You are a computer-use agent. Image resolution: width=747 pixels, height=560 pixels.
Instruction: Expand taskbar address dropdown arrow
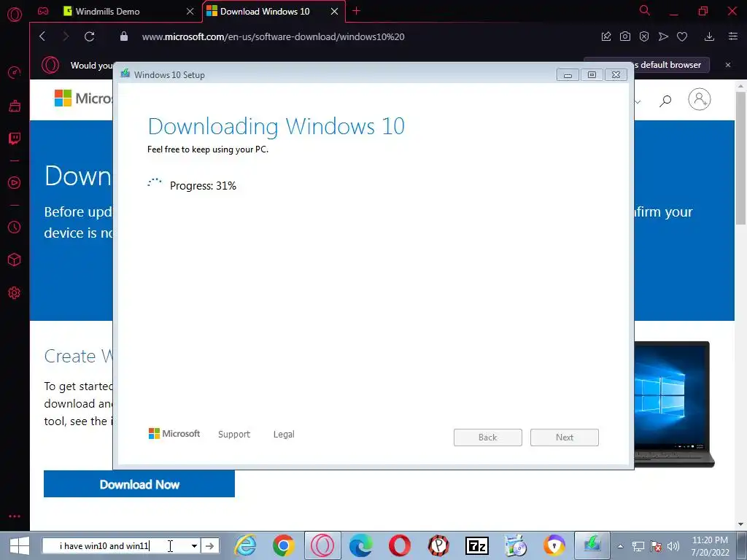click(x=194, y=545)
